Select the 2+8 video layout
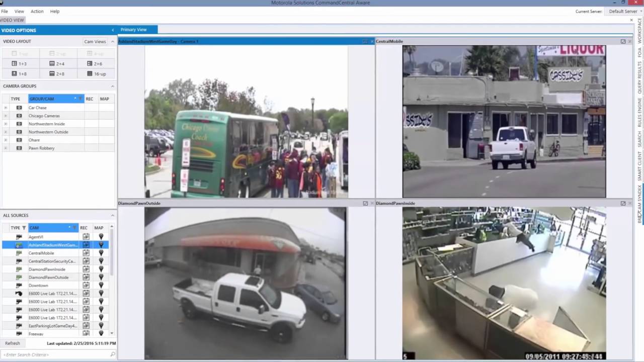This screenshot has width=644, height=362. [x=57, y=74]
